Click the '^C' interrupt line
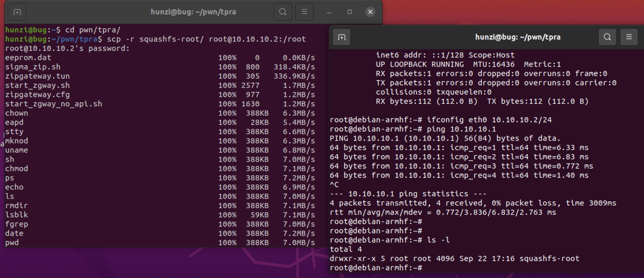This screenshot has width=644, height=278. point(334,184)
